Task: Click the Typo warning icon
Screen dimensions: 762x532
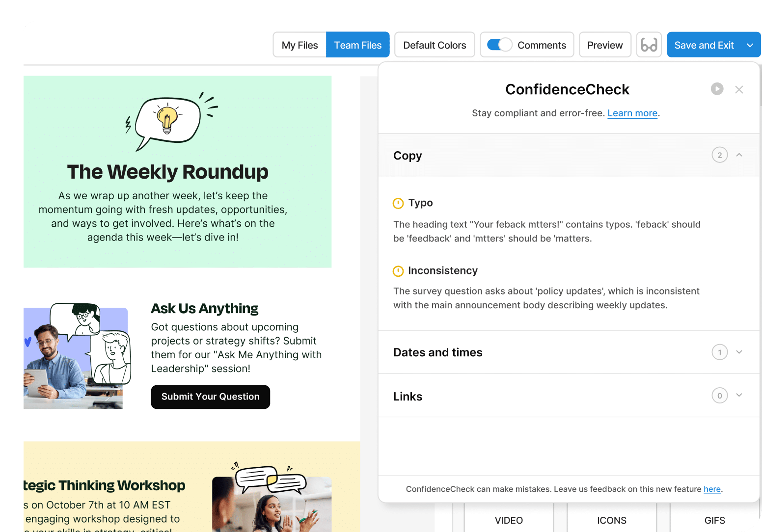Action: [398, 203]
